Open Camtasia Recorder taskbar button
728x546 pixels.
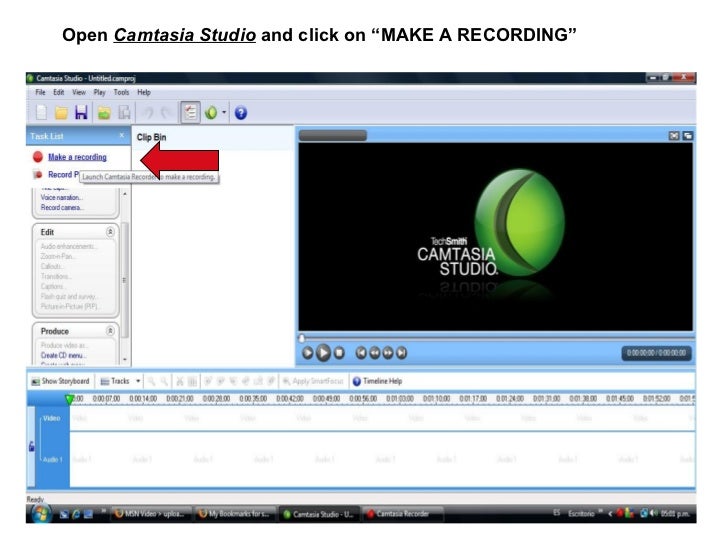tap(402, 514)
